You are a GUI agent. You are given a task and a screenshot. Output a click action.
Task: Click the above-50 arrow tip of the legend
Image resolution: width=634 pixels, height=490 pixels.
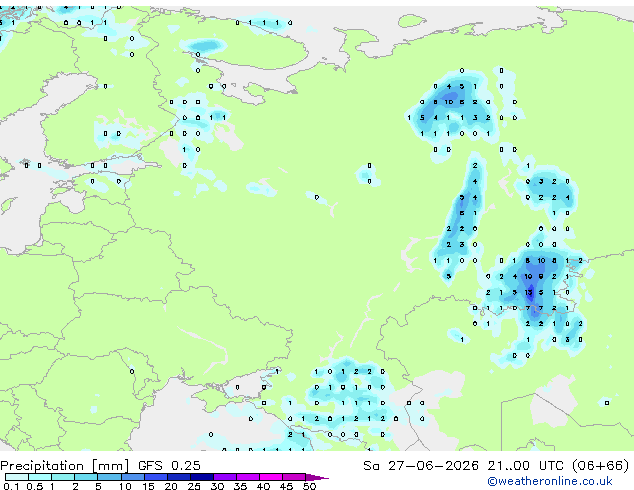click(317, 477)
